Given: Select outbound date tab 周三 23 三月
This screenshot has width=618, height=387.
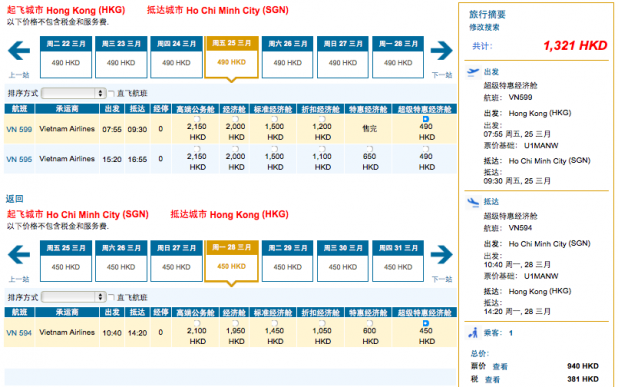Looking at the screenshot, I should click(121, 57).
